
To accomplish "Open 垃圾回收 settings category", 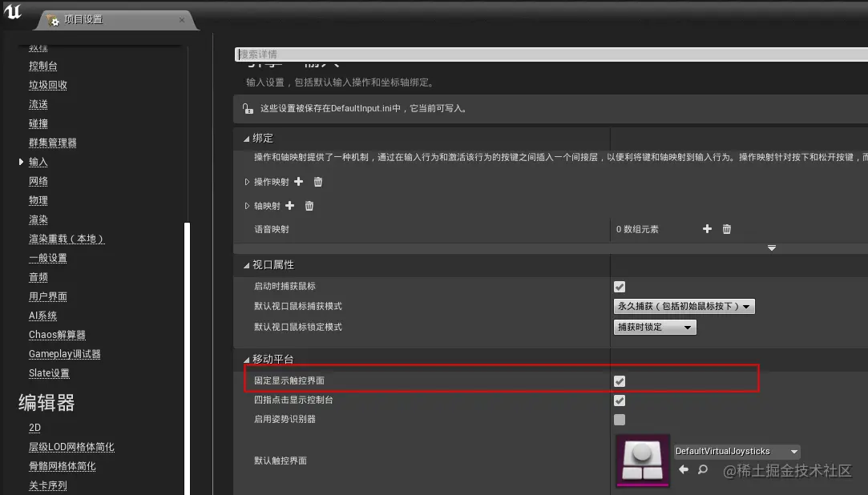I will (47, 85).
